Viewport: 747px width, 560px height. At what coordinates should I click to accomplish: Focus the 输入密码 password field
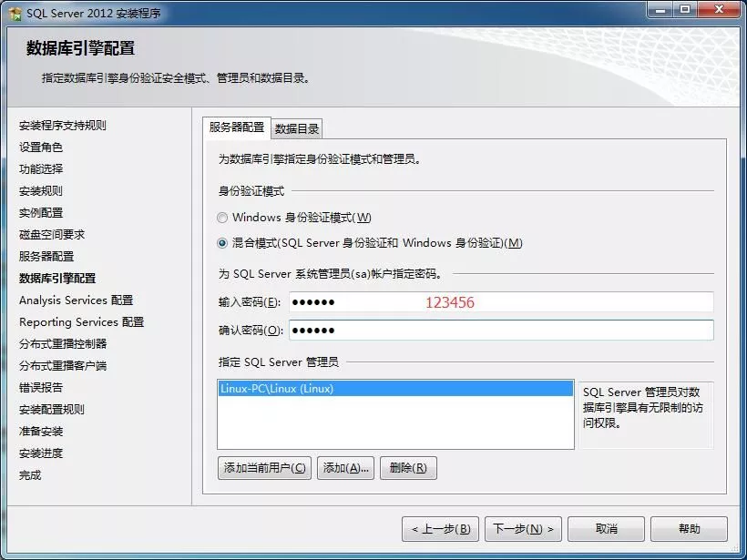[501, 302]
